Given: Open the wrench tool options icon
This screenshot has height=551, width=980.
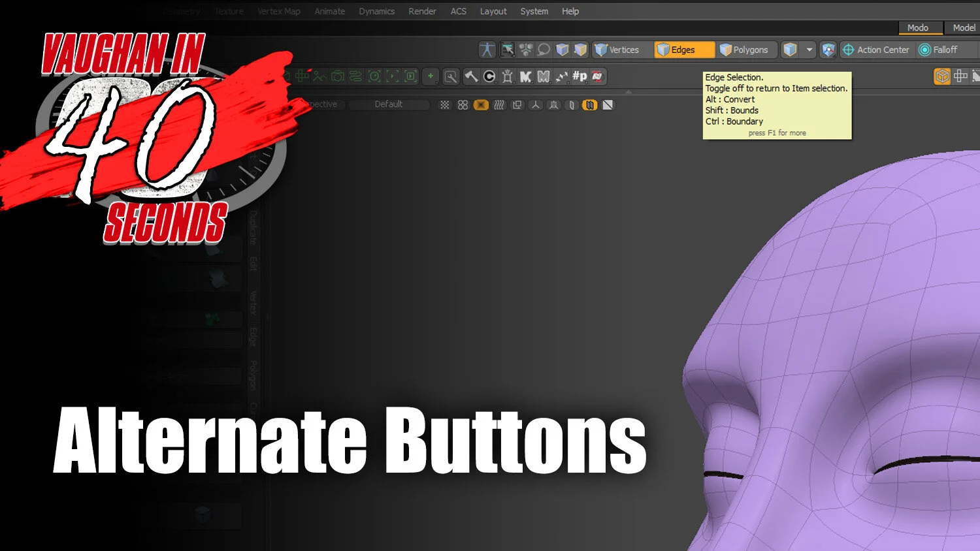Looking at the screenshot, I should click(451, 76).
